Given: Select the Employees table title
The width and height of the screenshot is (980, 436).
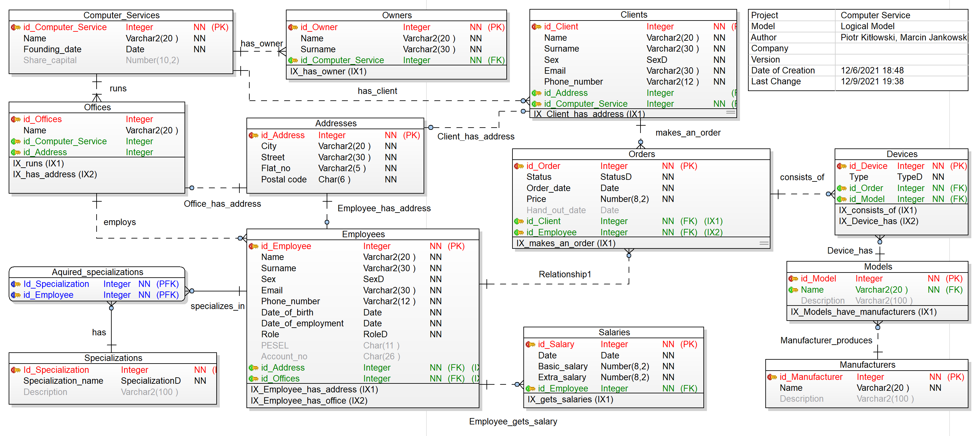Looking at the screenshot, I should click(363, 234).
